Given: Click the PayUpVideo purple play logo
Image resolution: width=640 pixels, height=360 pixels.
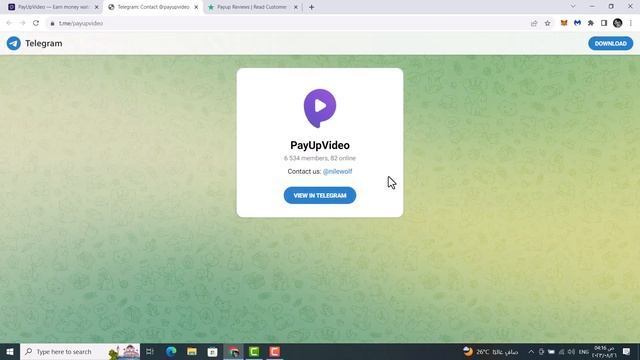Looking at the screenshot, I should 320,108.
